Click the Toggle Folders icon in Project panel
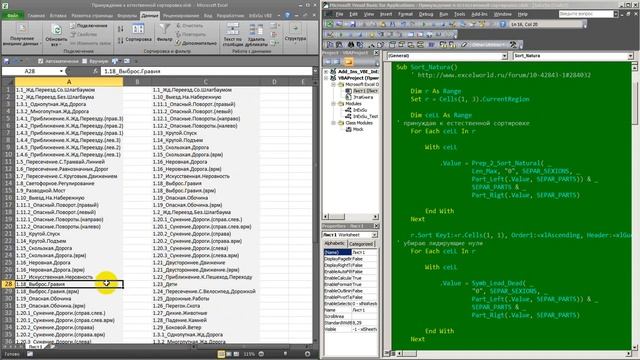Screen dimensions: 640x360 [x=348, y=62]
